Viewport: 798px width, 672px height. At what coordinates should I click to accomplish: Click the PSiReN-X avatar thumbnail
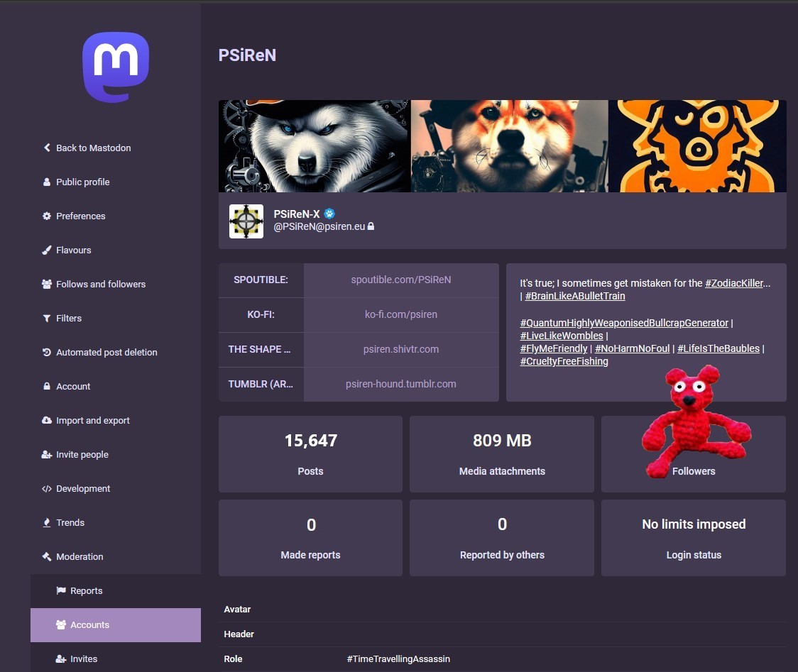tap(246, 221)
